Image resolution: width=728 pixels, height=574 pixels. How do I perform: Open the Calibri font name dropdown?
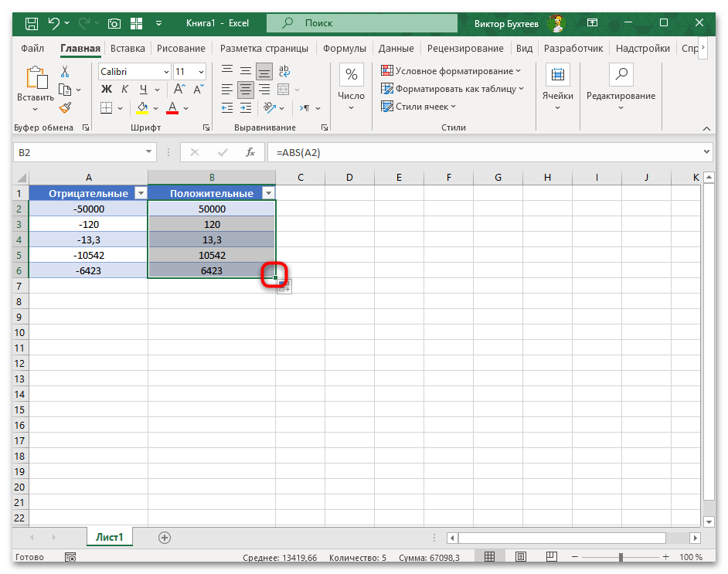pyautogui.click(x=165, y=72)
